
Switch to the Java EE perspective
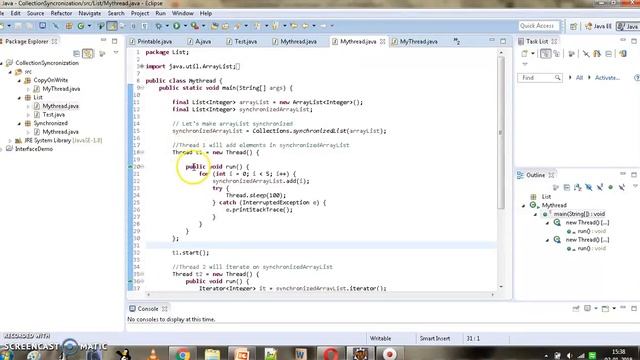[598, 26]
